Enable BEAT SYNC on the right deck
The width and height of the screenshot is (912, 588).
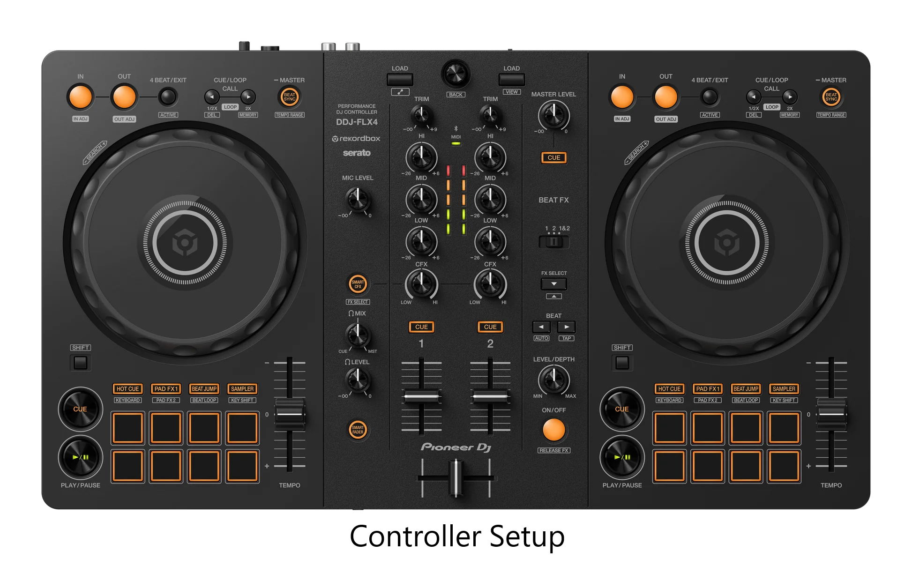(831, 97)
